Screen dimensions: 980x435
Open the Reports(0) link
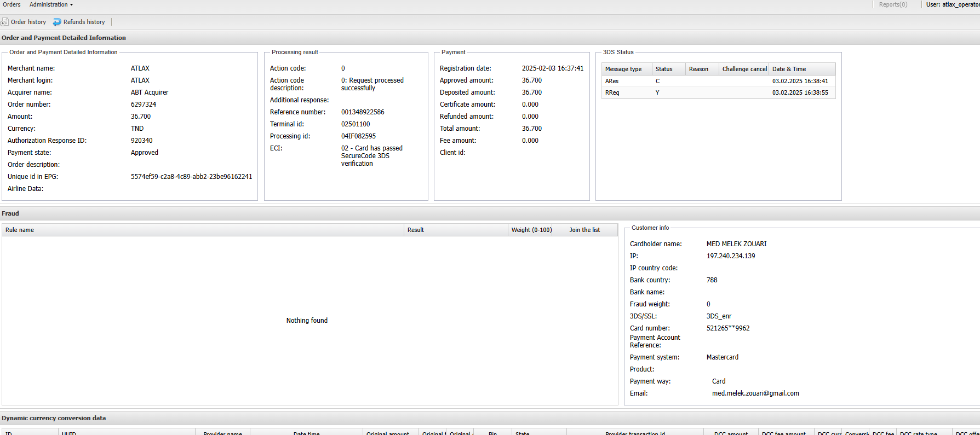pos(892,4)
